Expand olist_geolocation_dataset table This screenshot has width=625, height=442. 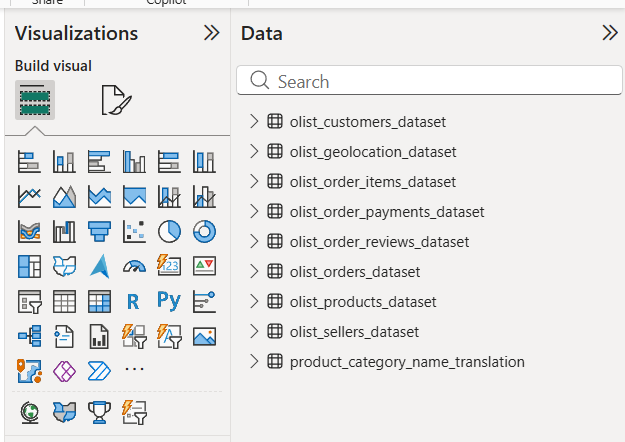(254, 151)
